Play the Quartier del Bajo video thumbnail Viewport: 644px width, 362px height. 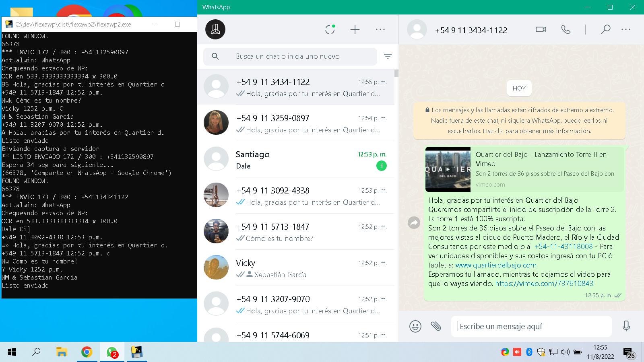click(448, 169)
